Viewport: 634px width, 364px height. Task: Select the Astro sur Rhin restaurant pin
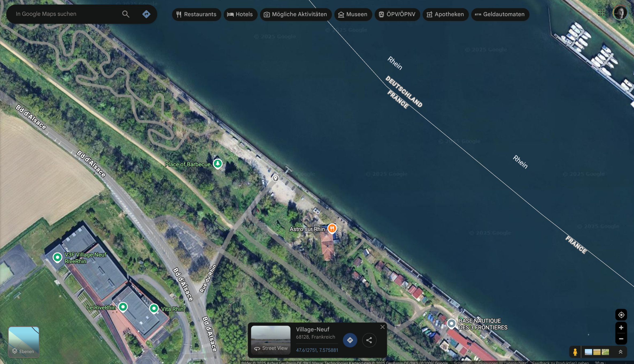click(x=332, y=229)
